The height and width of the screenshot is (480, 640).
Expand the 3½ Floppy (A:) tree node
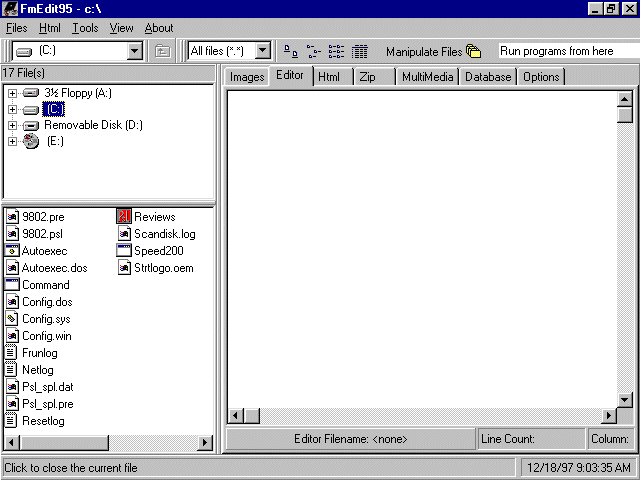(12, 93)
